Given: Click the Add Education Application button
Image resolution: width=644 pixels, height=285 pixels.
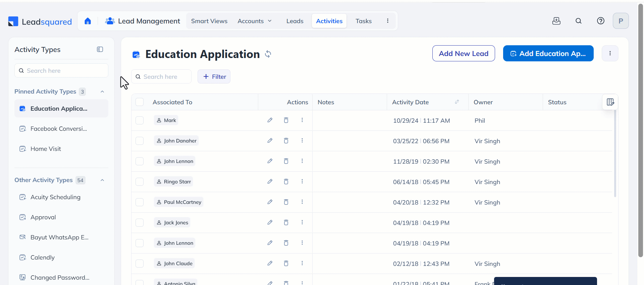Looking at the screenshot, I should coord(548,53).
